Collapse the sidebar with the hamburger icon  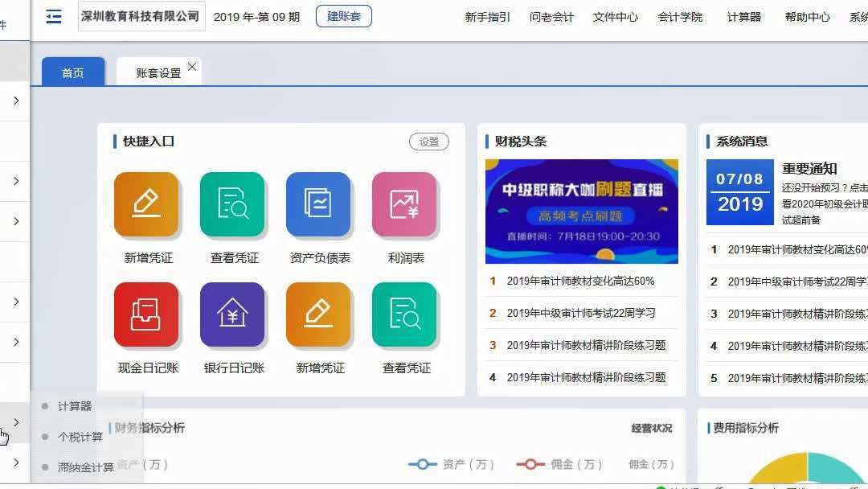click(x=53, y=16)
